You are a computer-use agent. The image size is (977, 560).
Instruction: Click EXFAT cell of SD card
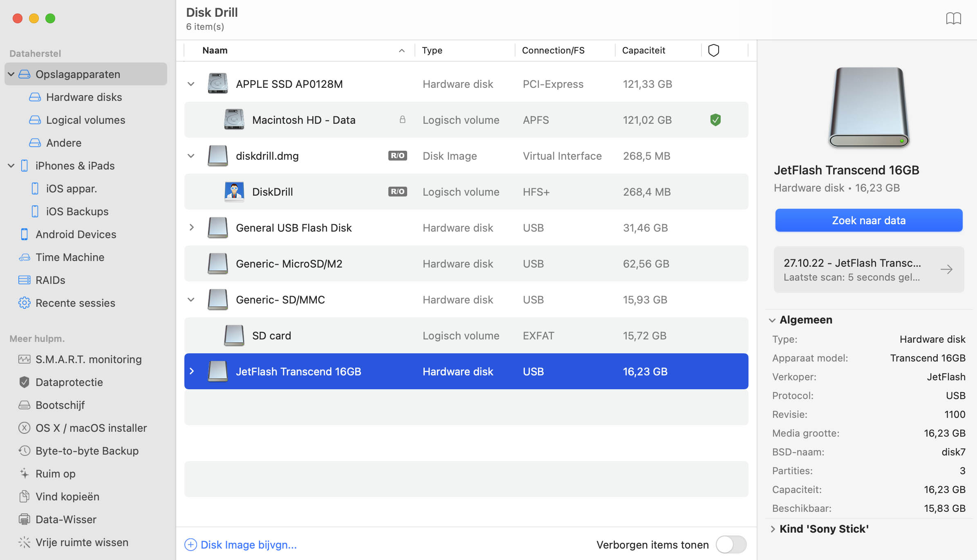(538, 335)
